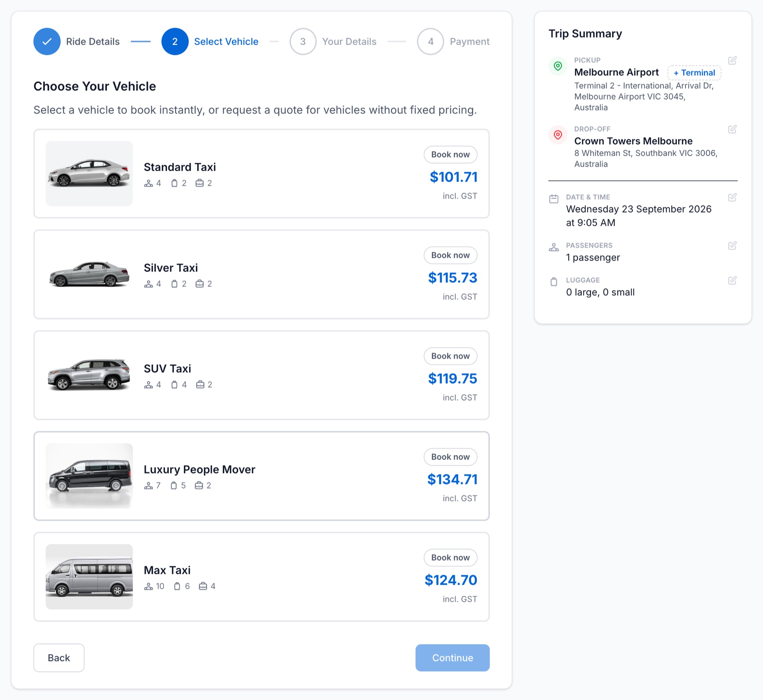The image size is (763, 700).
Task: Click Silver Taxi passenger capacity icon
Action: tap(148, 284)
